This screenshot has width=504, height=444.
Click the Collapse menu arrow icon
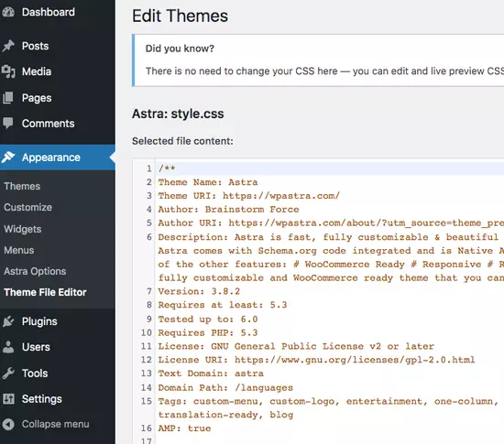pyautogui.click(x=8, y=424)
